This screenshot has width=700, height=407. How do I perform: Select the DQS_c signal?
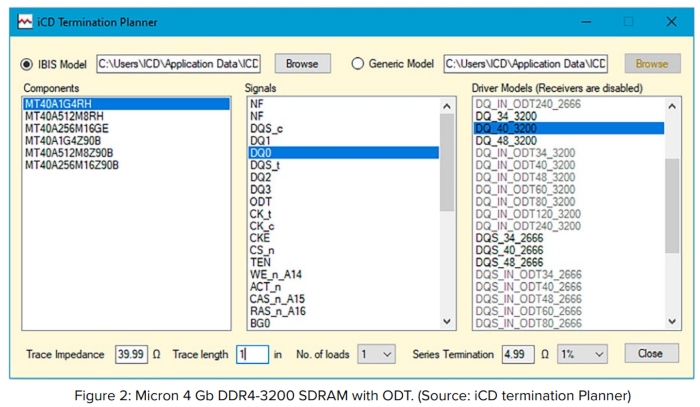click(x=344, y=129)
